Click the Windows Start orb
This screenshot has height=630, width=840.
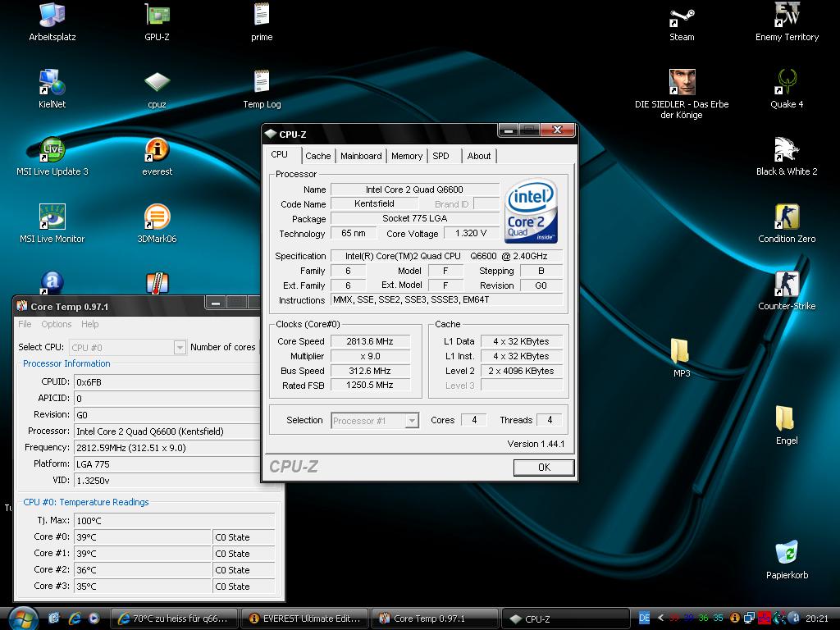23,619
